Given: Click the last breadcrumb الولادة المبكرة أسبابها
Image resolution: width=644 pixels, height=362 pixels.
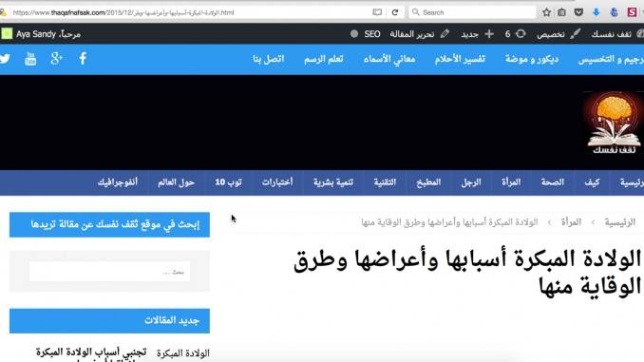Looking at the screenshot, I should [x=449, y=222].
